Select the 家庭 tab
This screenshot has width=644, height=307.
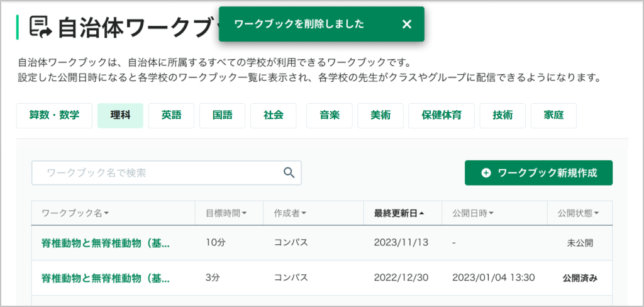point(553,116)
